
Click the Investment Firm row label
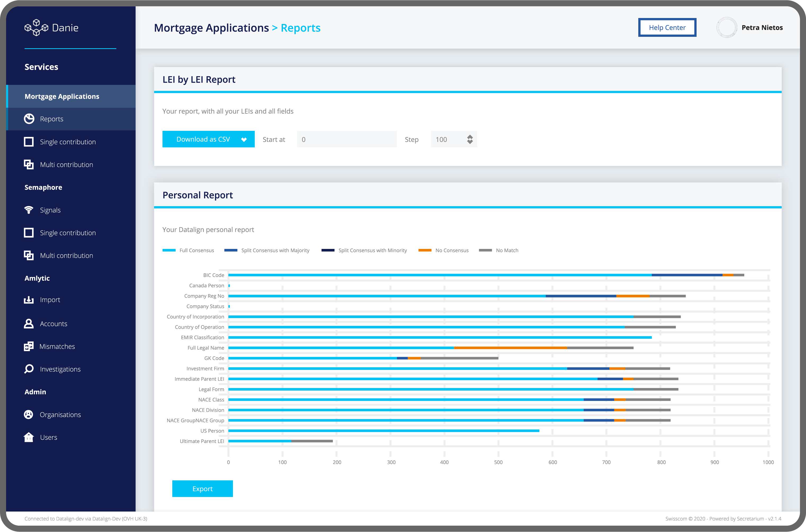[x=205, y=368]
